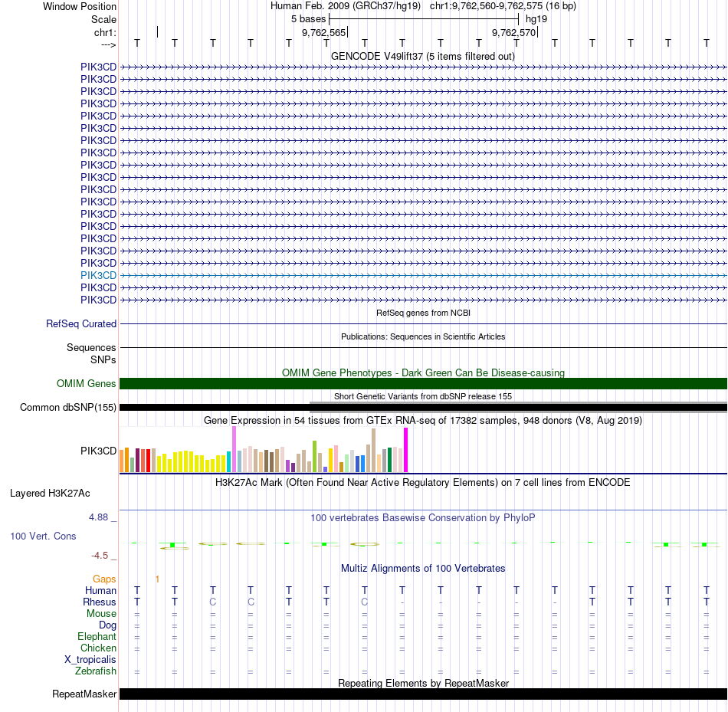The height and width of the screenshot is (712, 728).
Task: Click the SNPs track label
Action: 103,360
